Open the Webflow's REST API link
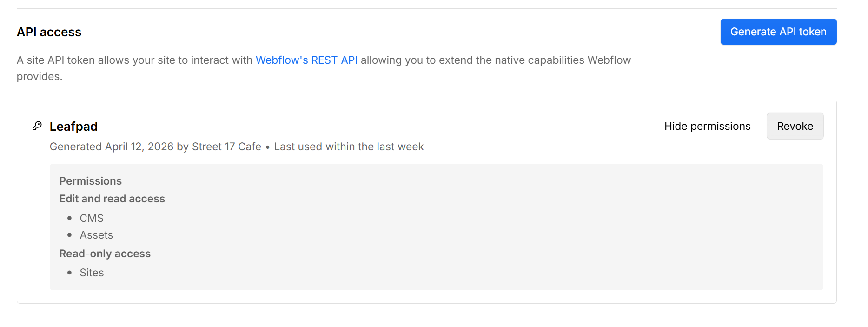Image resolution: width=868 pixels, height=327 pixels. [307, 60]
